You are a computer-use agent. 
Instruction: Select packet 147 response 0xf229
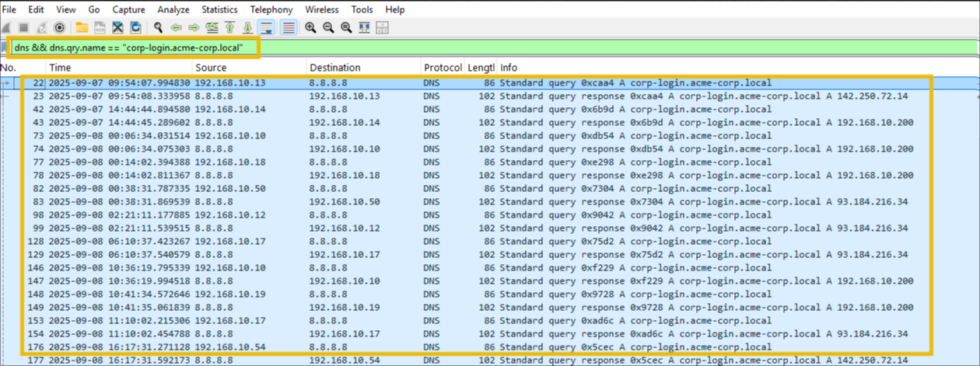pos(490,281)
